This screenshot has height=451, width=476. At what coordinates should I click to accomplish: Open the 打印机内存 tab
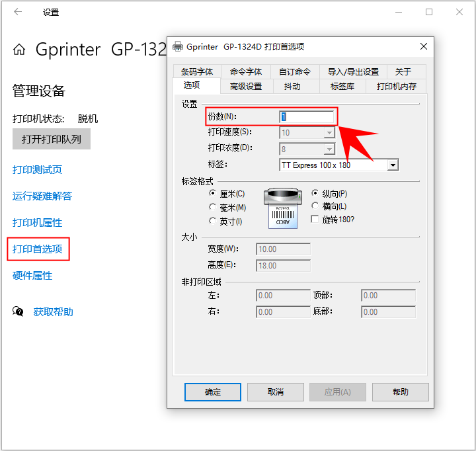click(397, 87)
